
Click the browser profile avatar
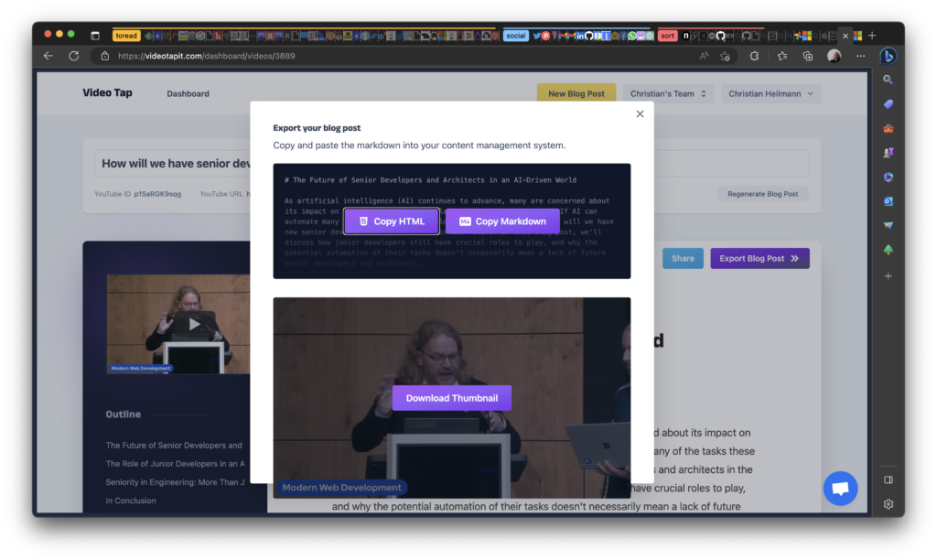click(x=835, y=56)
